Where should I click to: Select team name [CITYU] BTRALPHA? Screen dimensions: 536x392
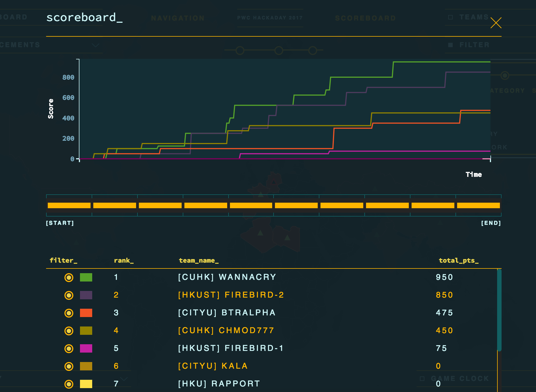(227, 313)
